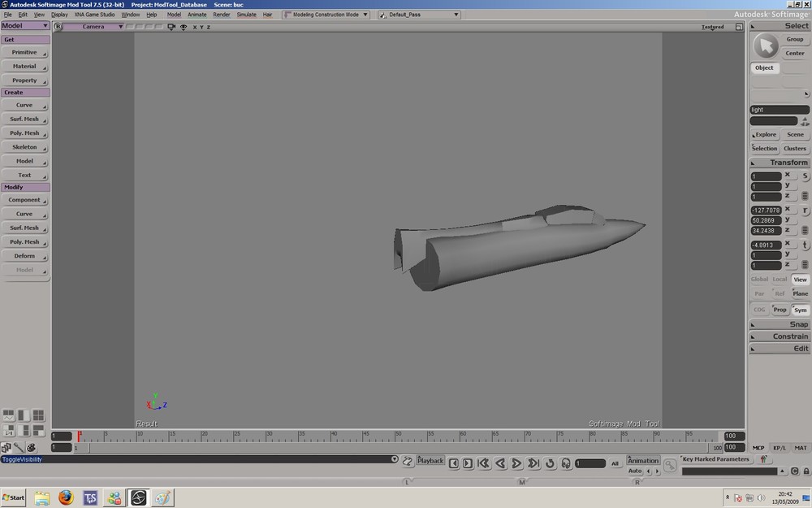Open the Animate menu
Screen dimensions: 812x508
click(x=197, y=15)
